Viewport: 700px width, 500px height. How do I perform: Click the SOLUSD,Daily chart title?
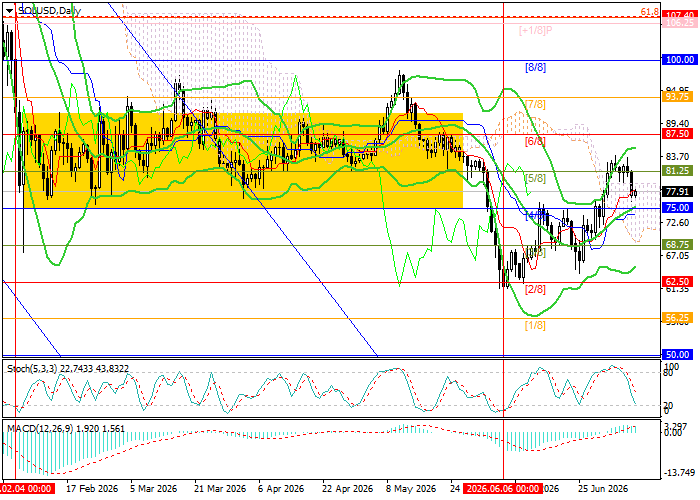click(49, 11)
